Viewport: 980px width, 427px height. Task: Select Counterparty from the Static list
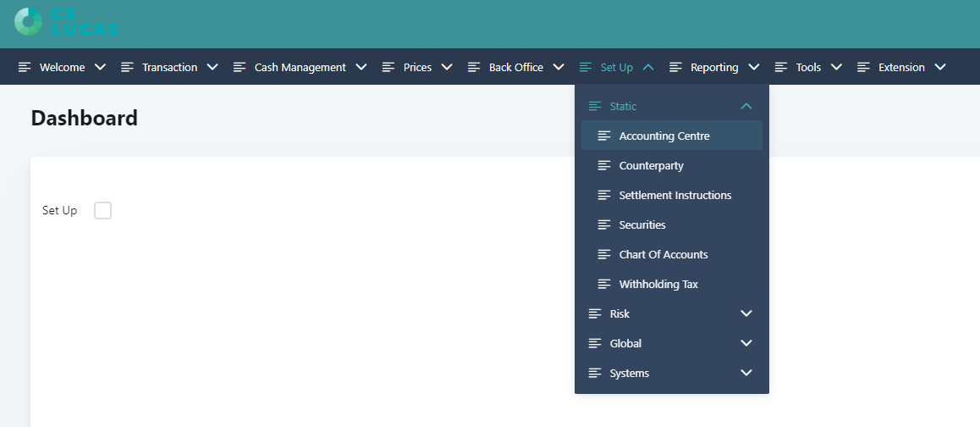(651, 165)
